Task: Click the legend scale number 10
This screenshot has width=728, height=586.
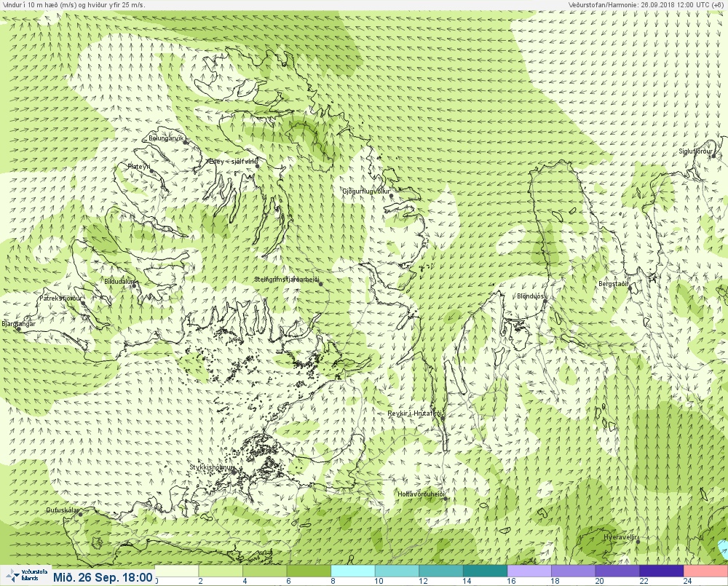Action: (379, 581)
